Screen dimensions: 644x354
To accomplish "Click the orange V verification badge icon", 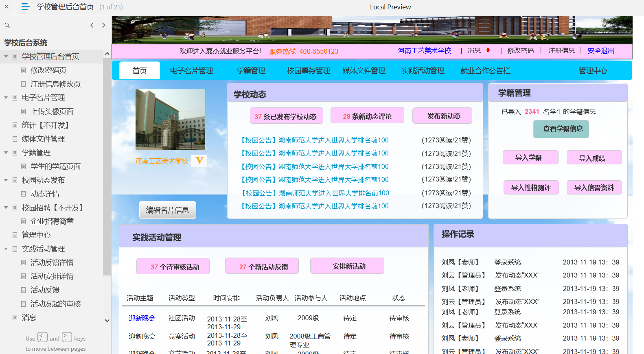I will [199, 160].
